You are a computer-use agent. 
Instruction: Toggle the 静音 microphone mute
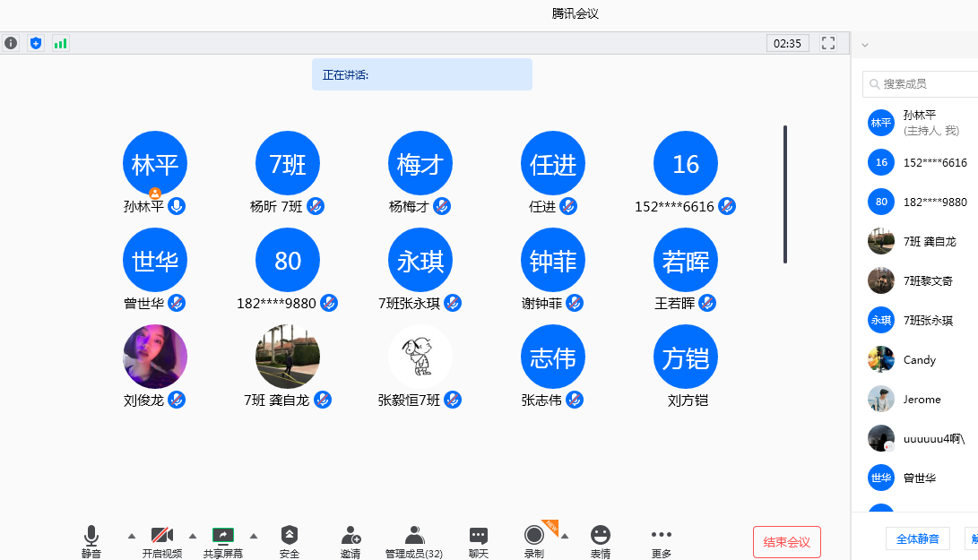pyautogui.click(x=91, y=541)
